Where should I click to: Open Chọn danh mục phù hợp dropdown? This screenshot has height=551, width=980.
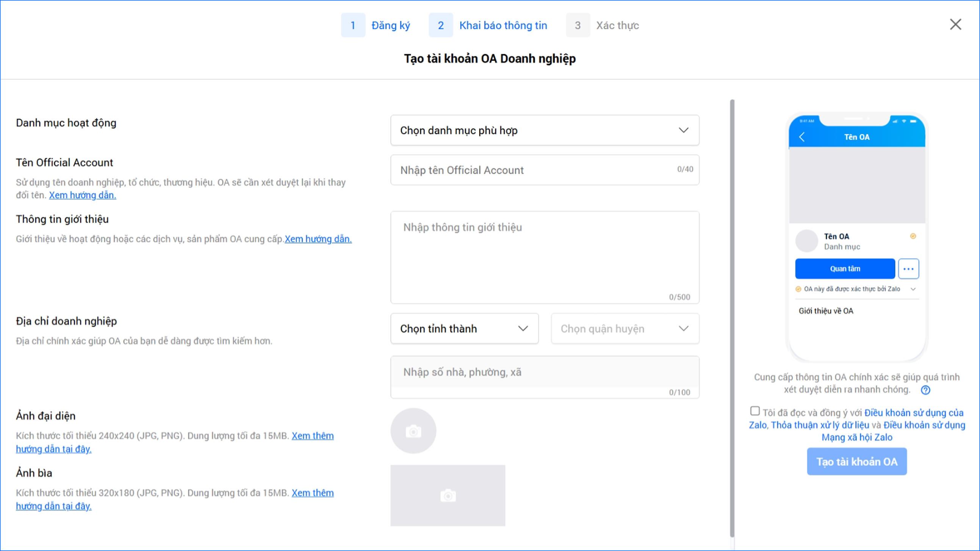(545, 130)
